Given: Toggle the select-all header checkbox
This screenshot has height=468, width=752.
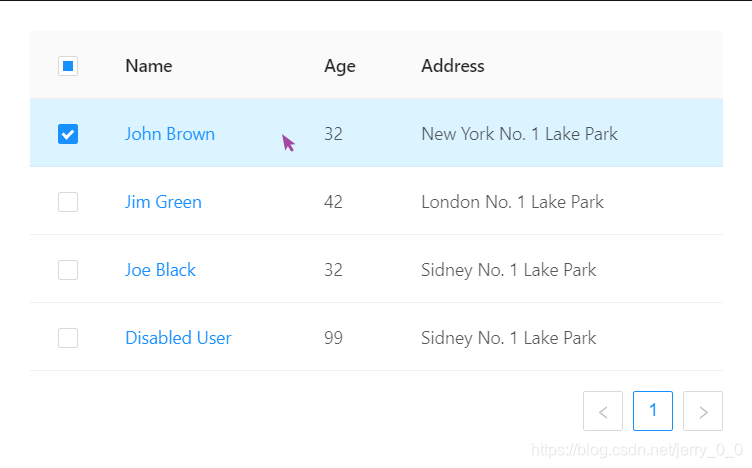Looking at the screenshot, I should pos(68,66).
